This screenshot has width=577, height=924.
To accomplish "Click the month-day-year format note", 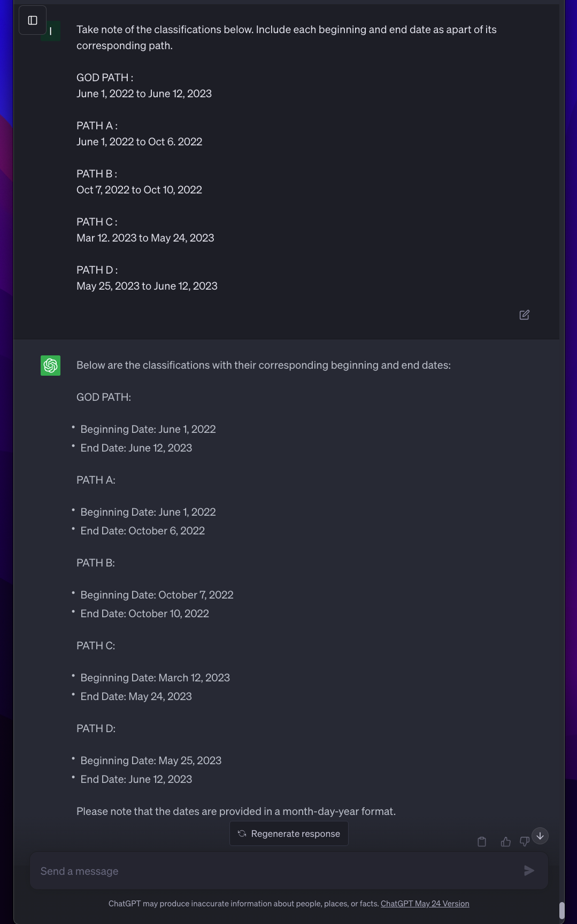I will (236, 811).
